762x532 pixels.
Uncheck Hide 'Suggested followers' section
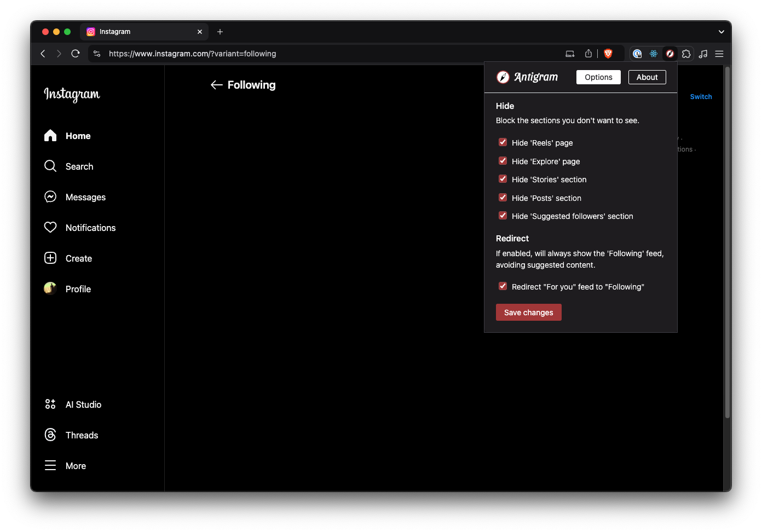coord(503,216)
